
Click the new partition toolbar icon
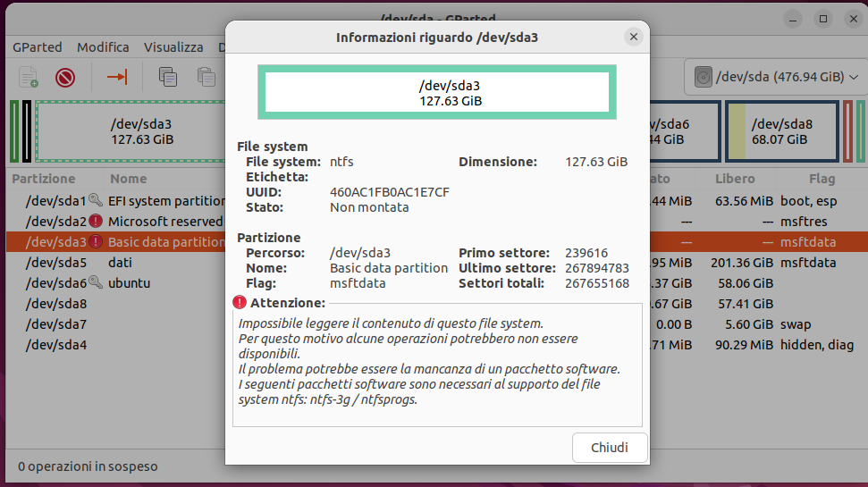click(29, 77)
